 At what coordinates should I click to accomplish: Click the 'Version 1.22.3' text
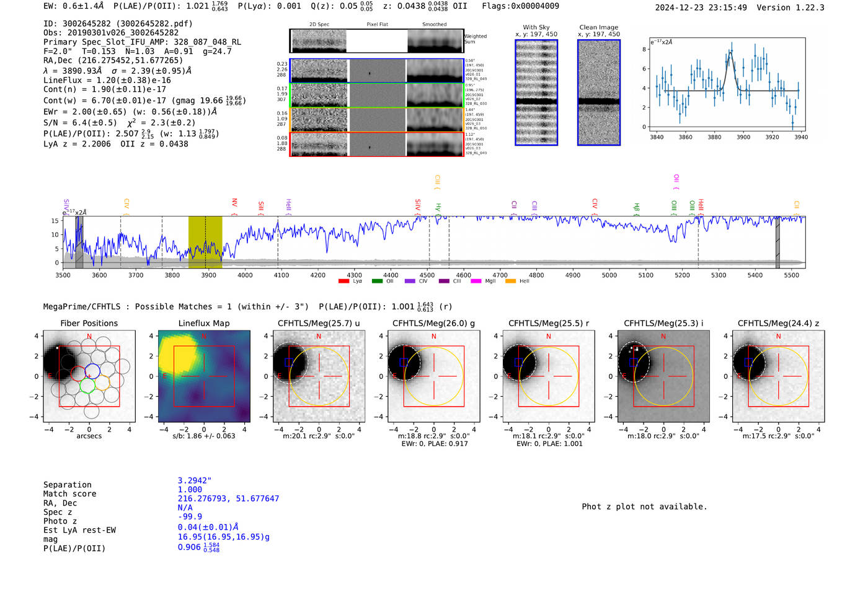(x=790, y=7)
